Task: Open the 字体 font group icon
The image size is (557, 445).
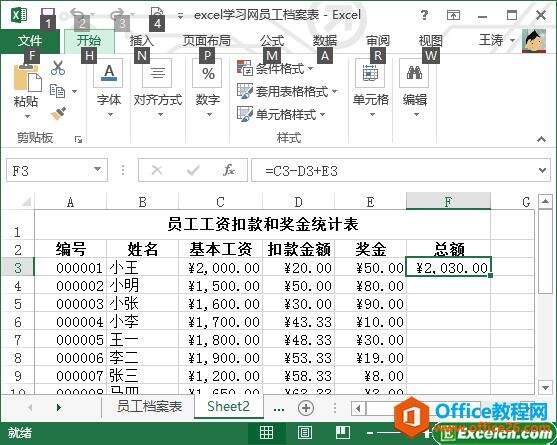Action: tap(109, 73)
